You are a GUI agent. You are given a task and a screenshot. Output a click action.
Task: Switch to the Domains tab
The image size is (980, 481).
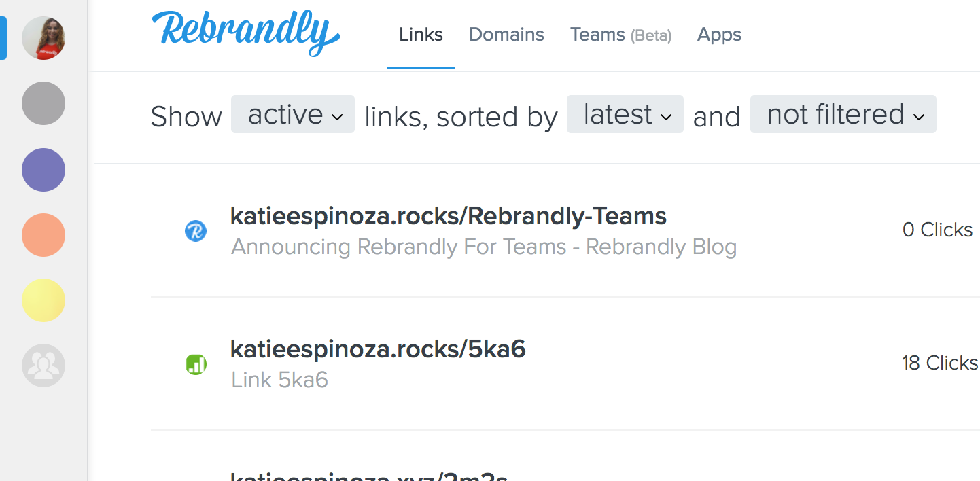coord(506,35)
